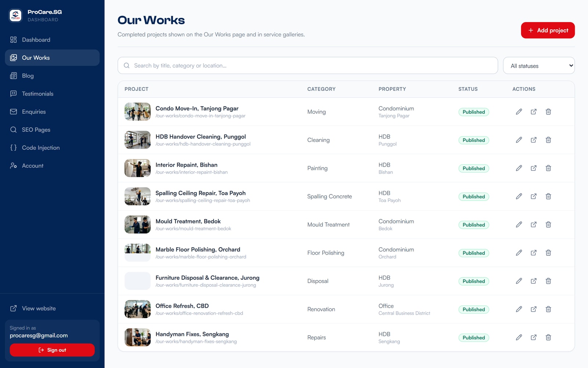This screenshot has width=588, height=368.
Task: Open Spalling Ceiling Repair page externally
Action: (534, 196)
